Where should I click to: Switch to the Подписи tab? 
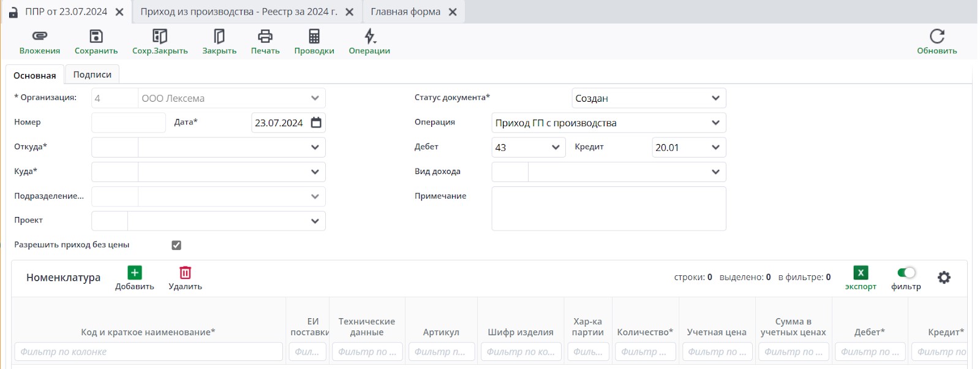(x=92, y=75)
